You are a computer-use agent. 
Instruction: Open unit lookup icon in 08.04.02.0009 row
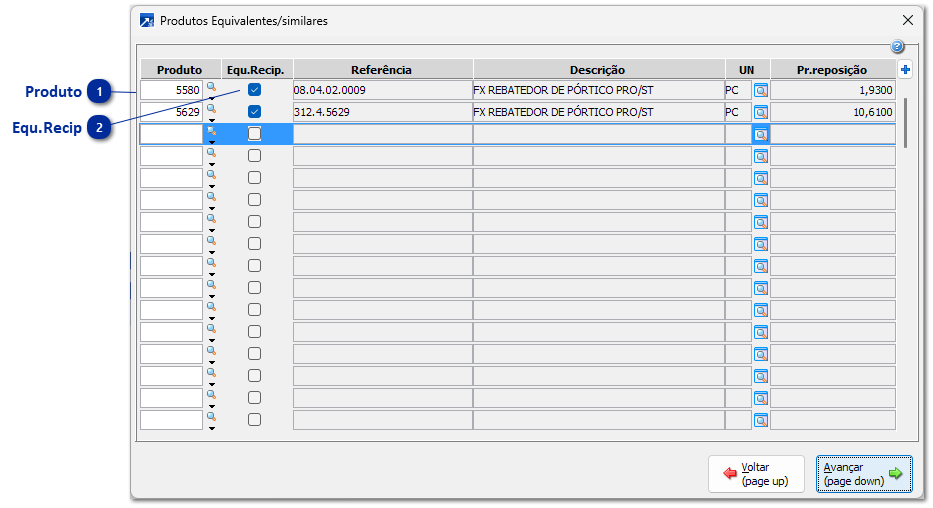[761, 91]
